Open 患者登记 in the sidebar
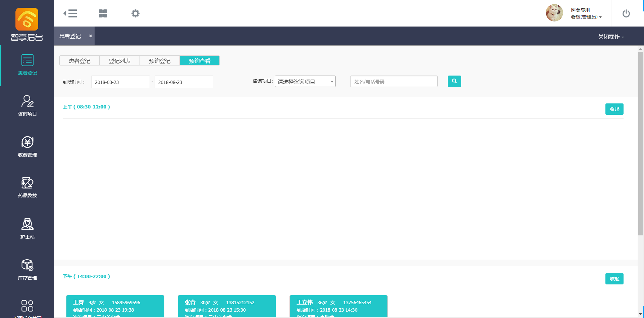The width and height of the screenshot is (644, 318). click(28, 65)
